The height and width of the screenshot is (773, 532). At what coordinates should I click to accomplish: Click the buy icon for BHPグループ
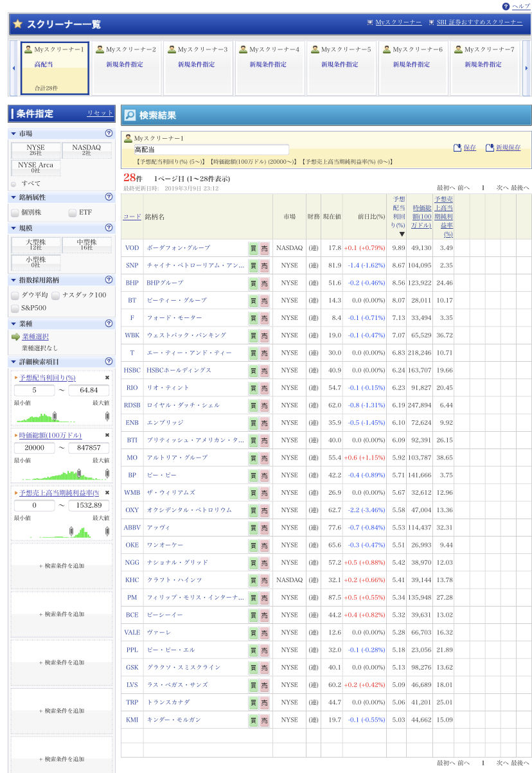(x=253, y=283)
